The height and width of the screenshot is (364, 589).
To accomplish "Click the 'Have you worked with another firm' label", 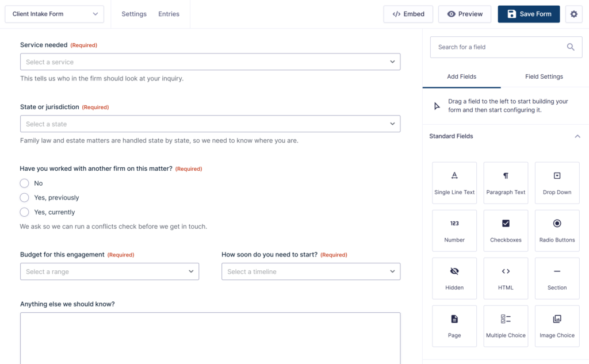I will coord(96,168).
